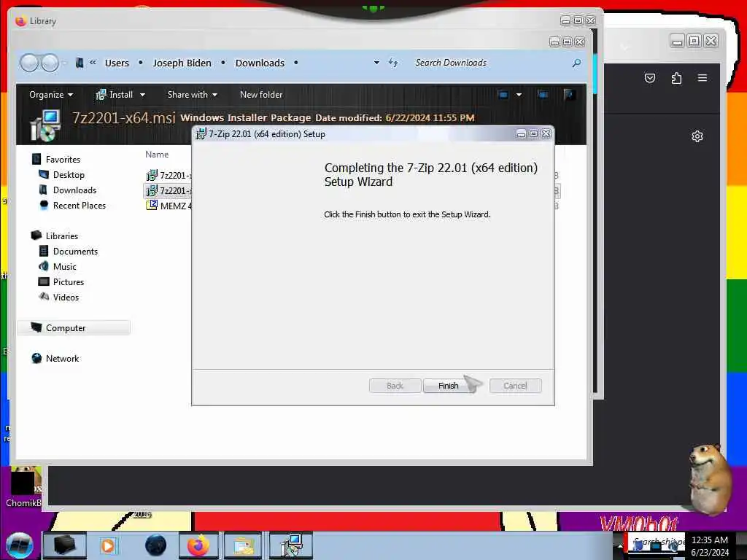The width and height of the screenshot is (747, 560).
Task: Open the Pictures library
Action: (68, 282)
